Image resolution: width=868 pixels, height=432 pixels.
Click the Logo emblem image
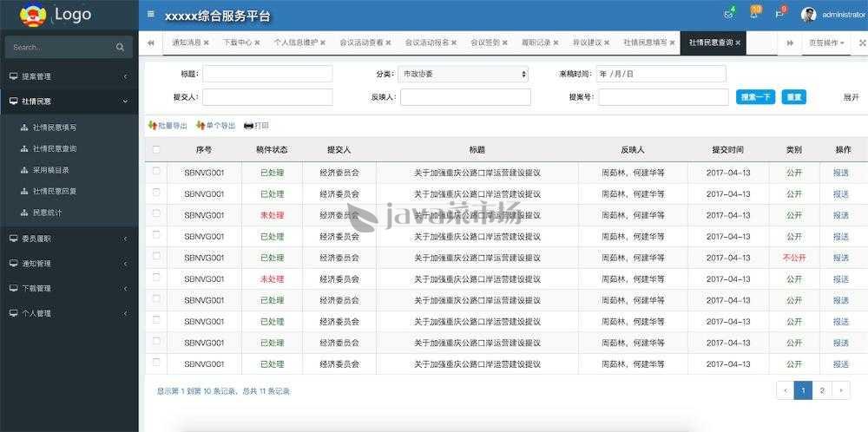coord(33,15)
